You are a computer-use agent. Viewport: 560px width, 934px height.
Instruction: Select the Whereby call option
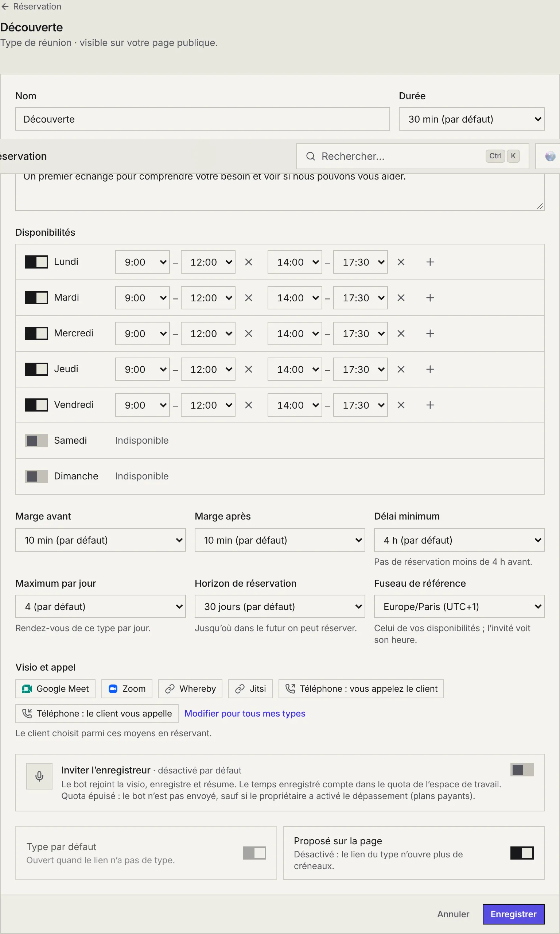pos(190,689)
